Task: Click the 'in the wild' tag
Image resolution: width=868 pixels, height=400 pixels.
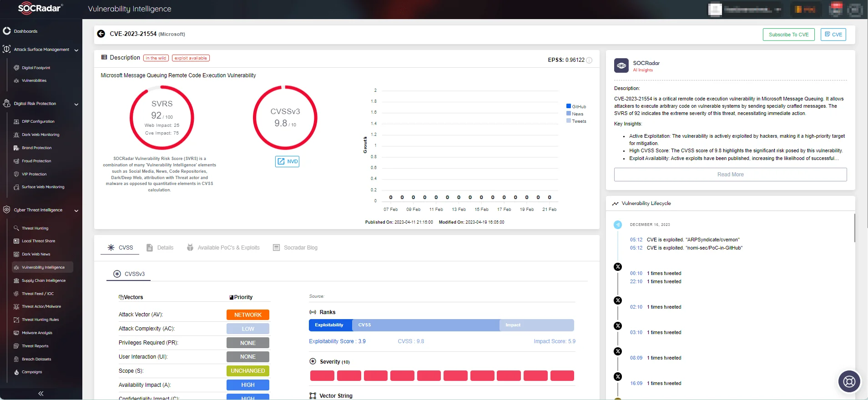Action: point(156,58)
